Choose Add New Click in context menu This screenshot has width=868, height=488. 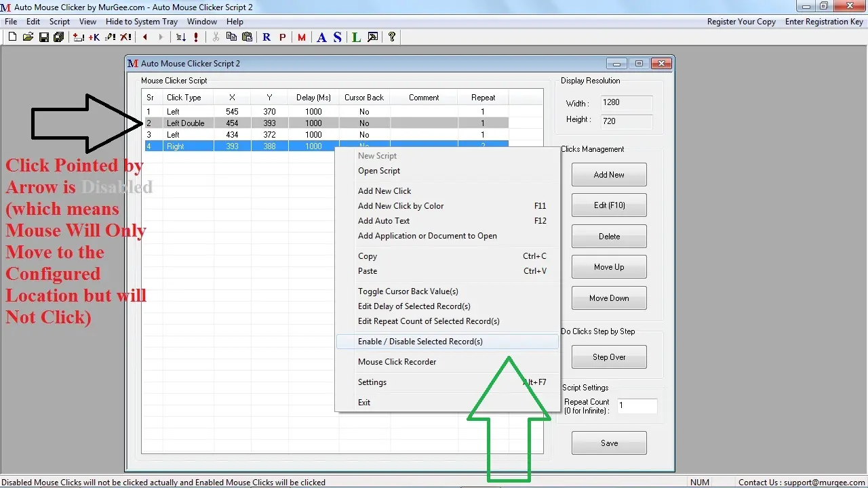coord(448,191)
